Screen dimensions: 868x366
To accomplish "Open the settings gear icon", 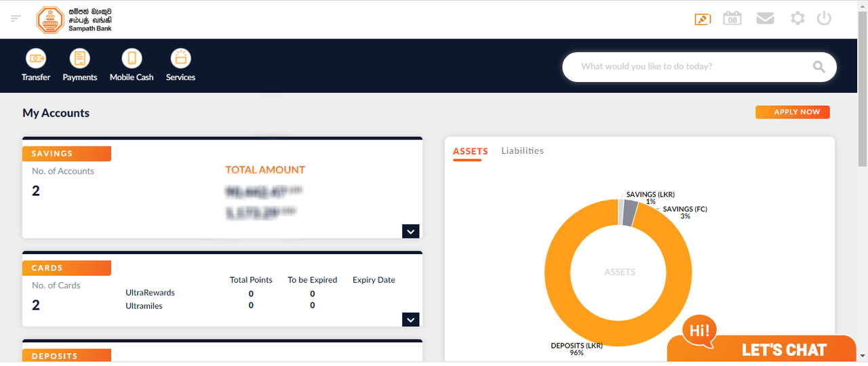I will (797, 18).
